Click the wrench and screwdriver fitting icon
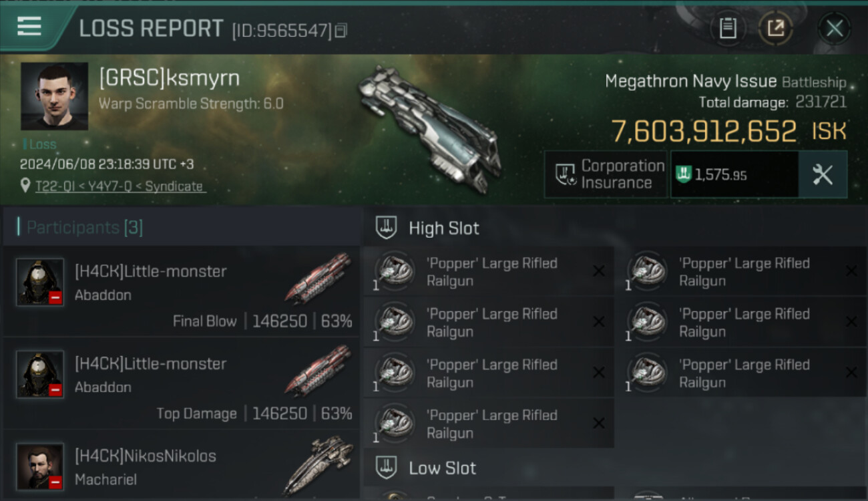The height and width of the screenshot is (501, 868). [x=823, y=174]
